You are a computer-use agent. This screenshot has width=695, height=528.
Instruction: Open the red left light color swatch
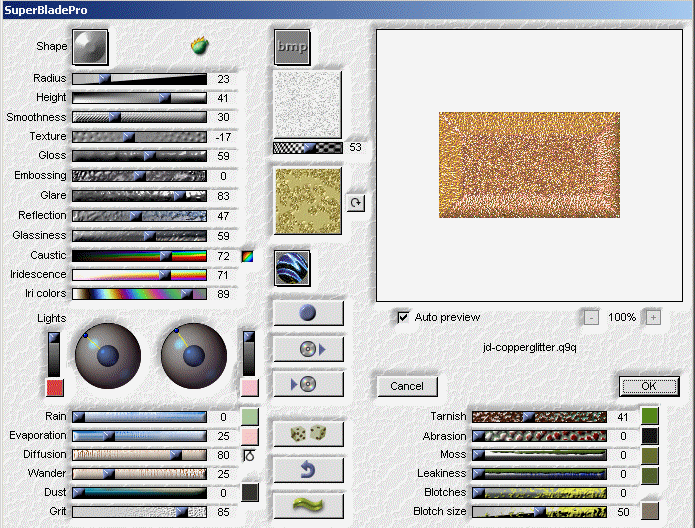click(x=55, y=387)
